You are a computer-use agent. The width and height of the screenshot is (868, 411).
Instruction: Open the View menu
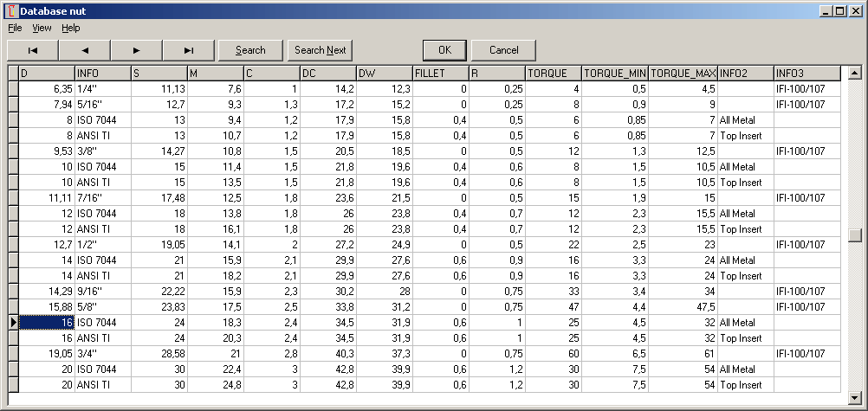(x=42, y=28)
